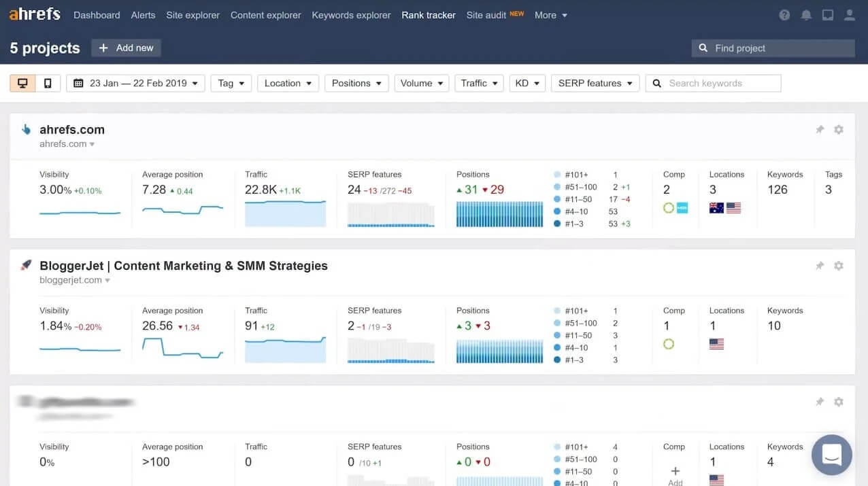Open the date range 23 Jan — 22 Feb 2019 dropdown
The width and height of the screenshot is (868, 486).
pos(136,83)
